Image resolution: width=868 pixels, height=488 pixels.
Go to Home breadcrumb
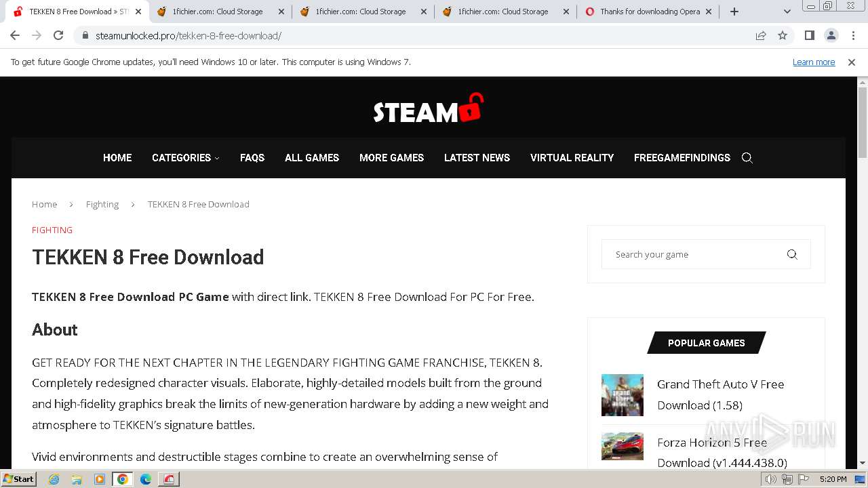pos(44,204)
